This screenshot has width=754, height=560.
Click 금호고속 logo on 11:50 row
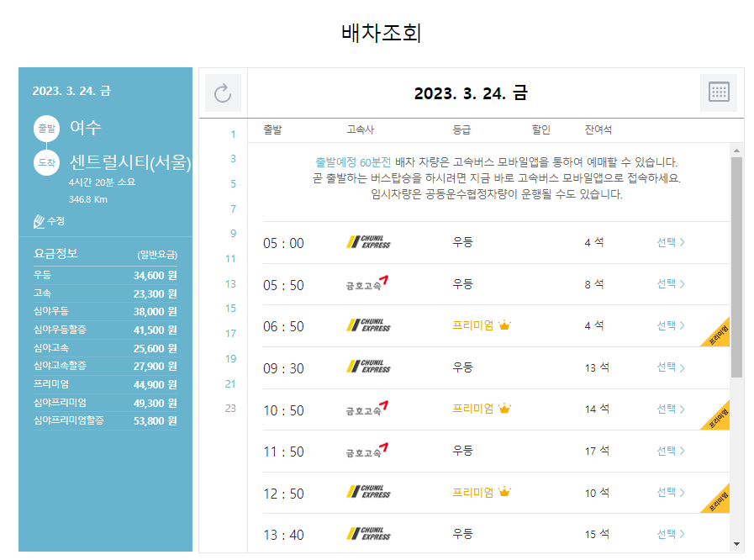(x=366, y=451)
